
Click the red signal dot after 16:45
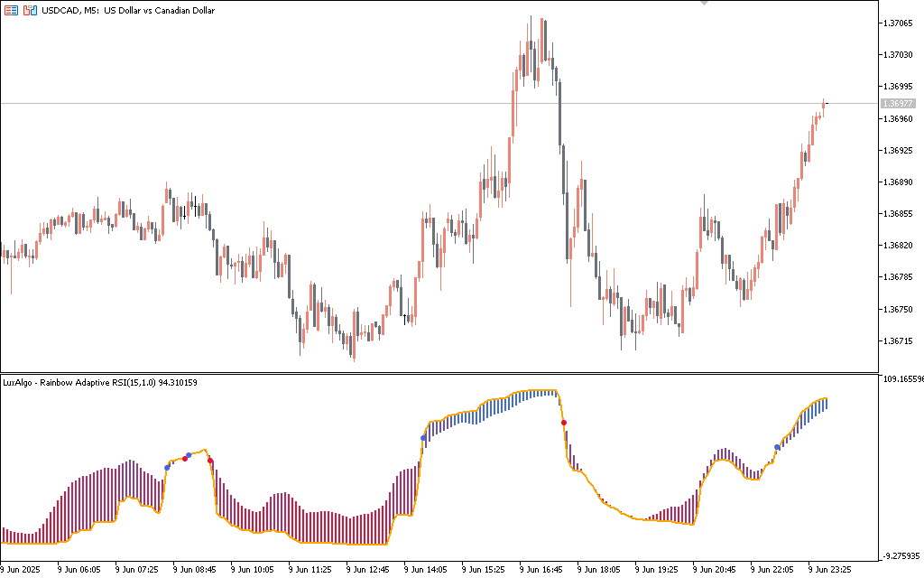tap(564, 423)
